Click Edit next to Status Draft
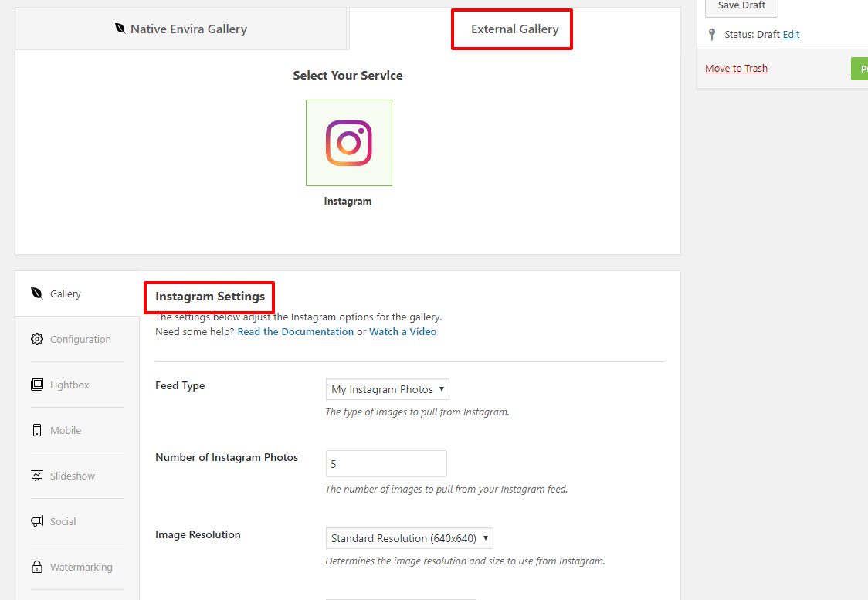The width and height of the screenshot is (868, 600). click(x=791, y=34)
